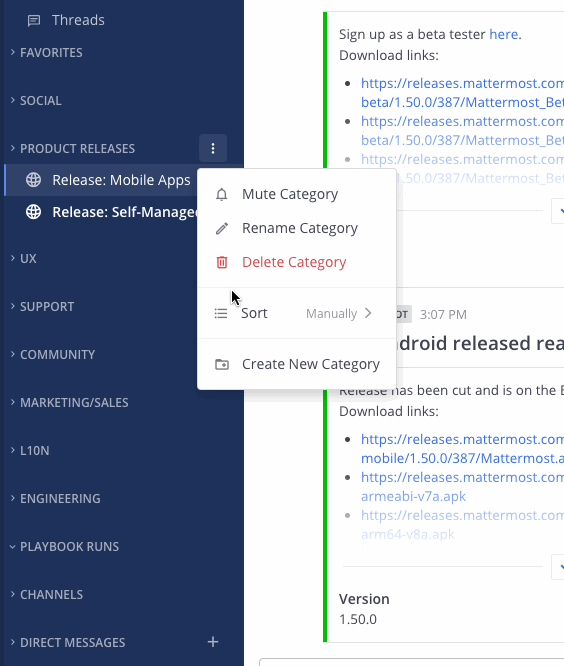Click the Version 1.50.0 value text
This screenshot has width=564, height=666.
358,619
